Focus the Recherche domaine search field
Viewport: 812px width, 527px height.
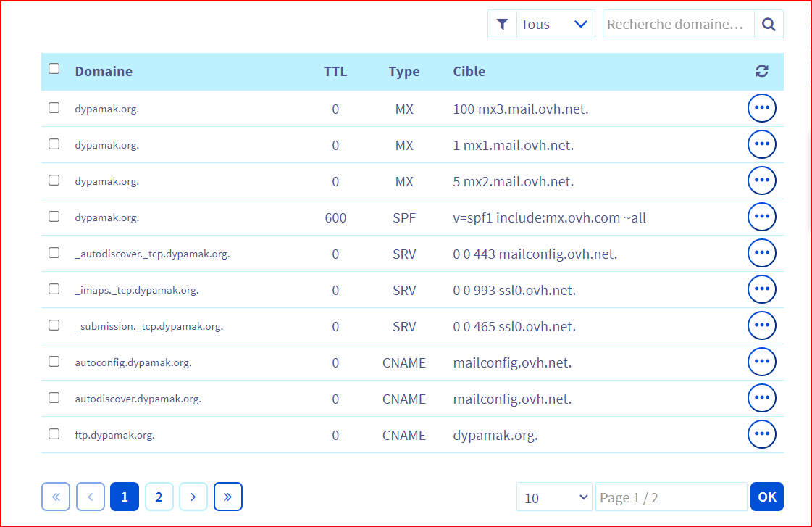(678, 25)
